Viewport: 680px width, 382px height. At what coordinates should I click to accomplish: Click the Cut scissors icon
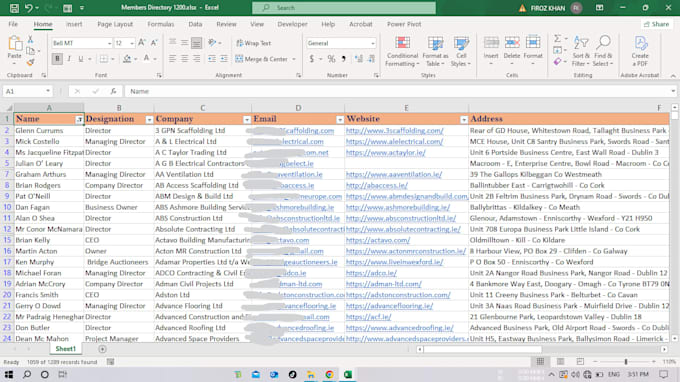(x=30, y=39)
